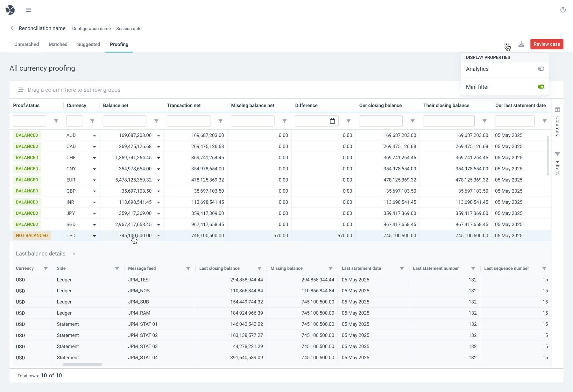
Task: Open calendar picker in Difference filter
Action: (x=332, y=121)
